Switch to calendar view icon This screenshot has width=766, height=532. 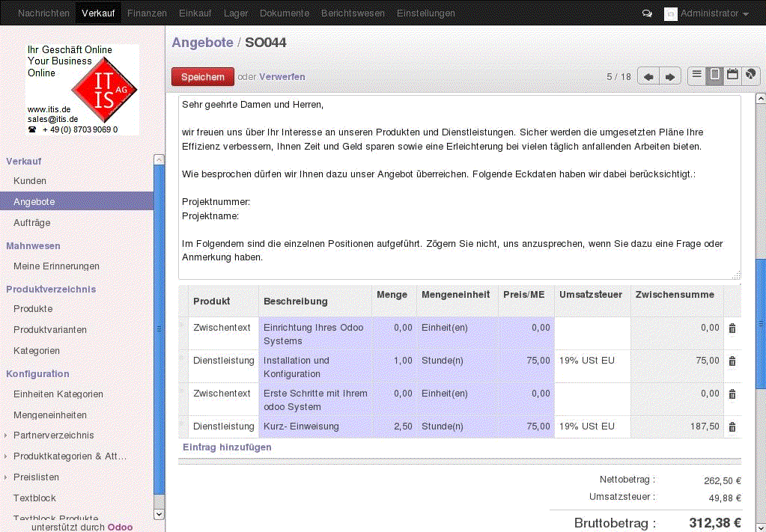point(732,75)
